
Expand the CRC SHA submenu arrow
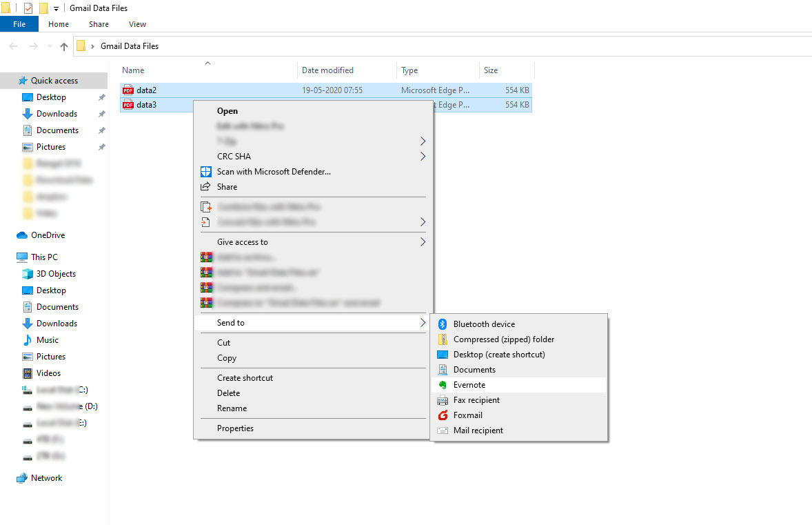[423, 157]
